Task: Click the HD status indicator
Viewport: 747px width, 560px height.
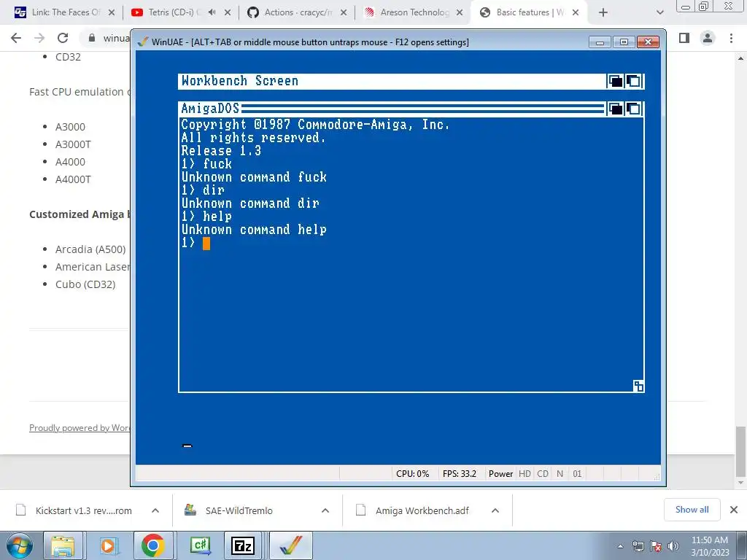Action: 525,474
